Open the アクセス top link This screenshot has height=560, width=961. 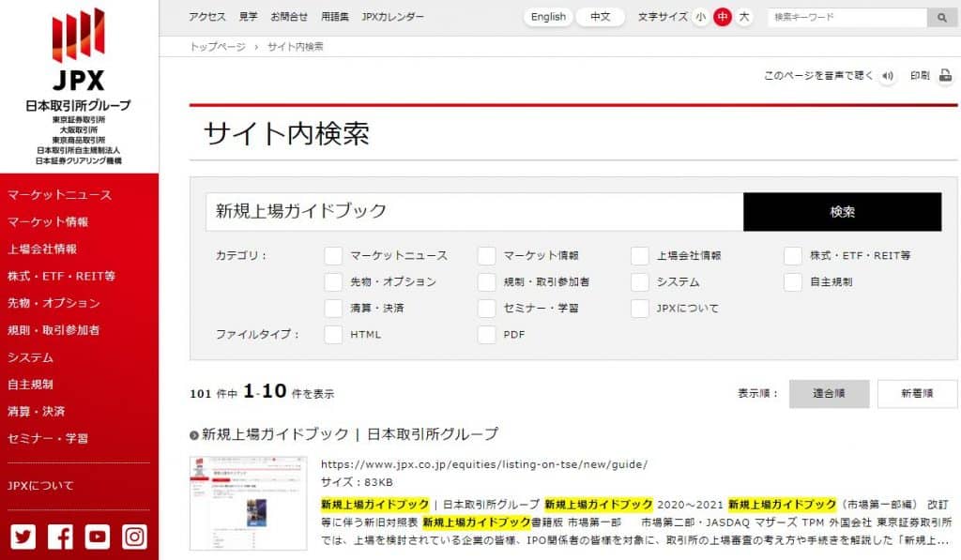pyautogui.click(x=207, y=17)
